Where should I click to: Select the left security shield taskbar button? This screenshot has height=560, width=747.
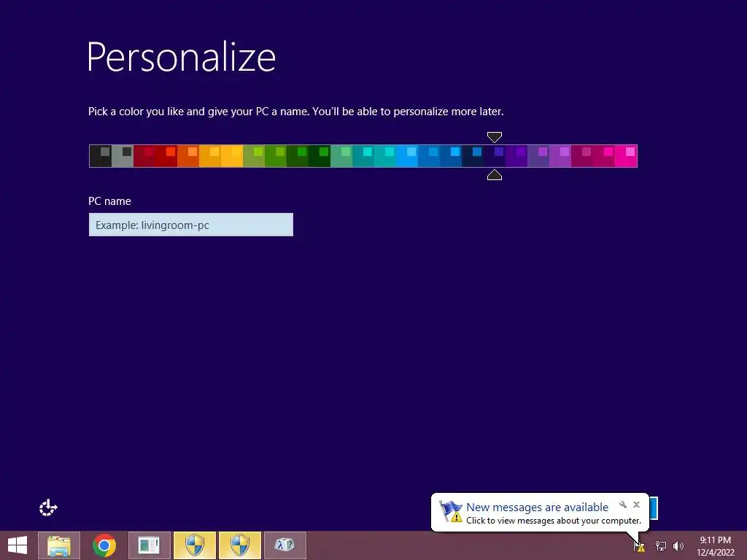(x=194, y=545)
